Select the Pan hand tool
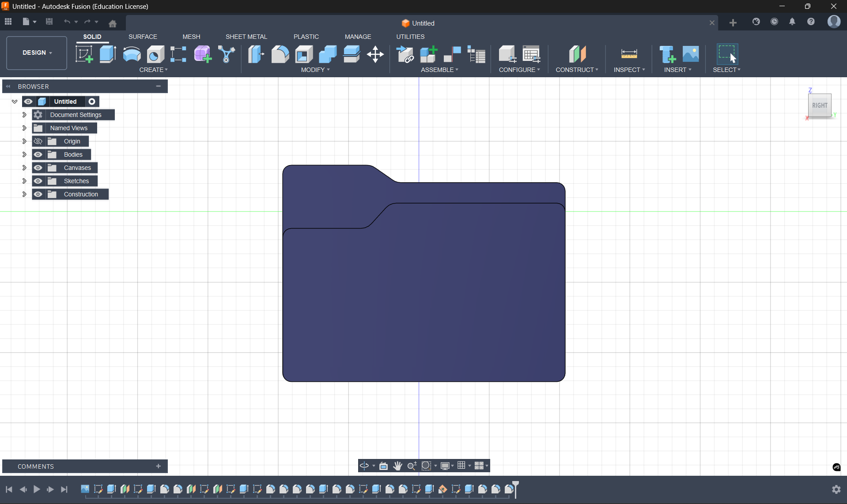Image resolution: width=847 pixels, height=504 pixels. pos(397,466)
